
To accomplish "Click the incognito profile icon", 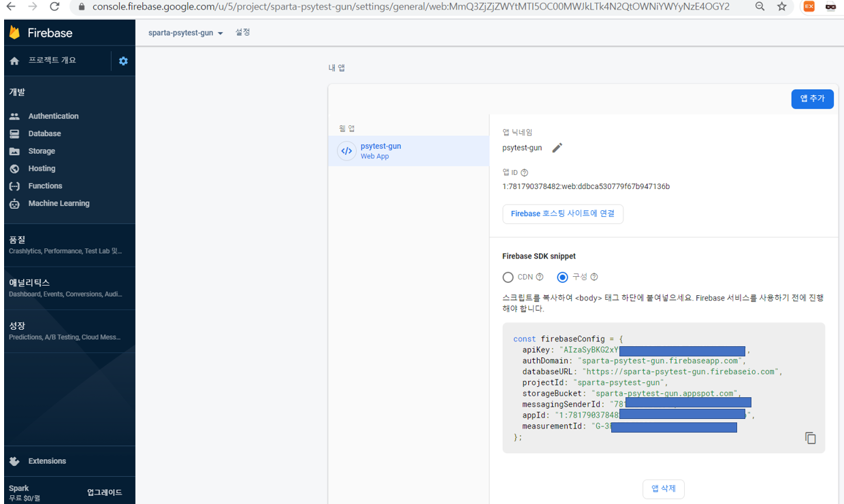I will (830, 7).
